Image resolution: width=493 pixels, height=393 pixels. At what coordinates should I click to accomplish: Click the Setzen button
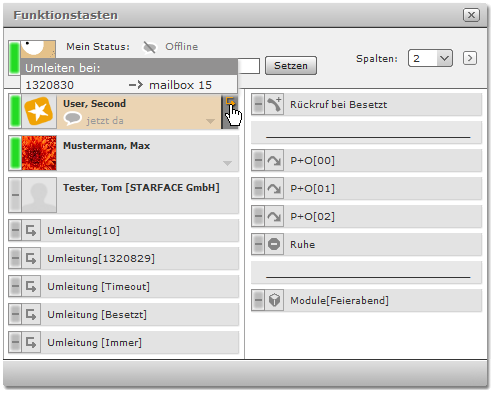pyautogui.click(x=291, y=66)
